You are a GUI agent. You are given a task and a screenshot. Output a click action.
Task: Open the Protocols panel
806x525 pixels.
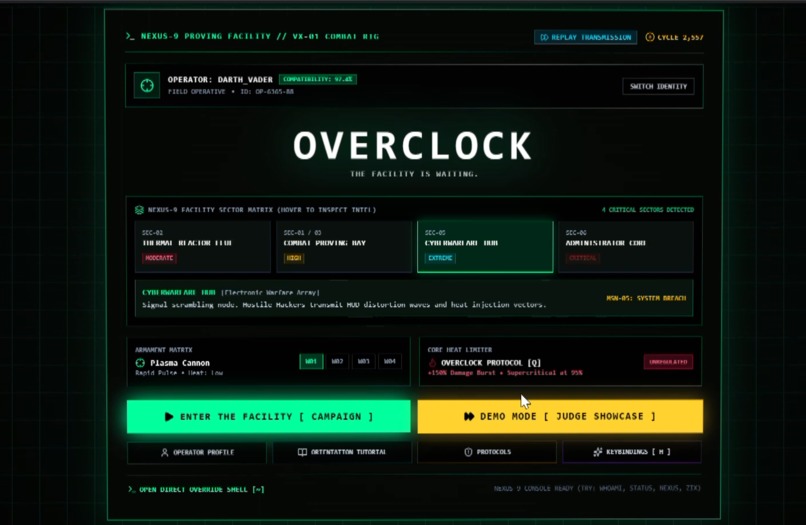487,452
